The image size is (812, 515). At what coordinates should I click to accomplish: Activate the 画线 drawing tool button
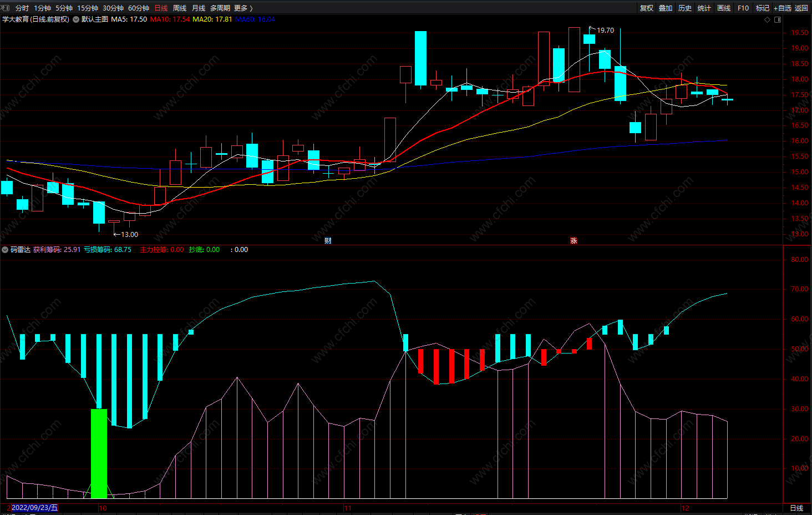(x=724, y=8)
